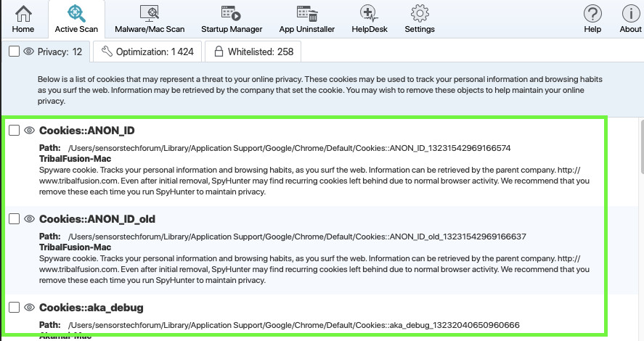Click TribalFusion-Mac label under Cookies::ANON_ID
644x341 pixels.
coord(76,159)
